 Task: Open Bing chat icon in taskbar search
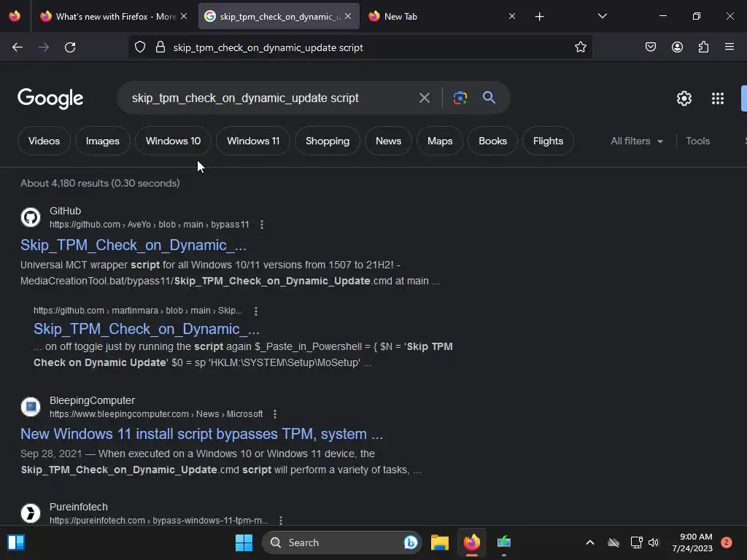[x=410, y=542]
